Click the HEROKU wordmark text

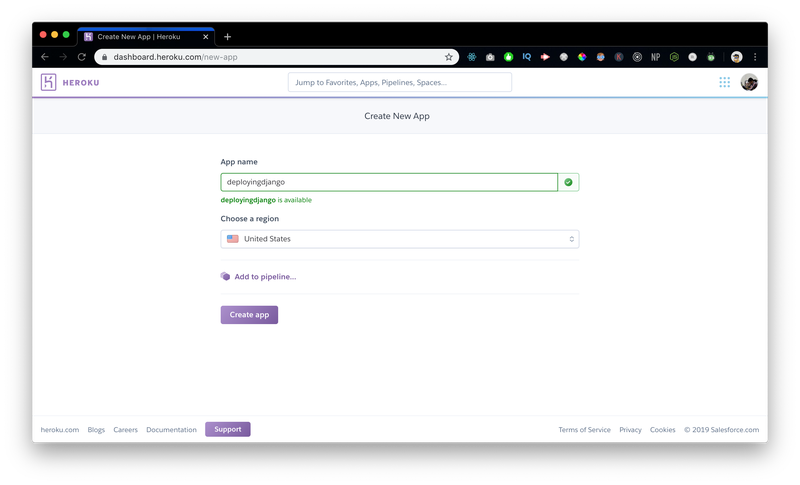click(x=81, y=83)
